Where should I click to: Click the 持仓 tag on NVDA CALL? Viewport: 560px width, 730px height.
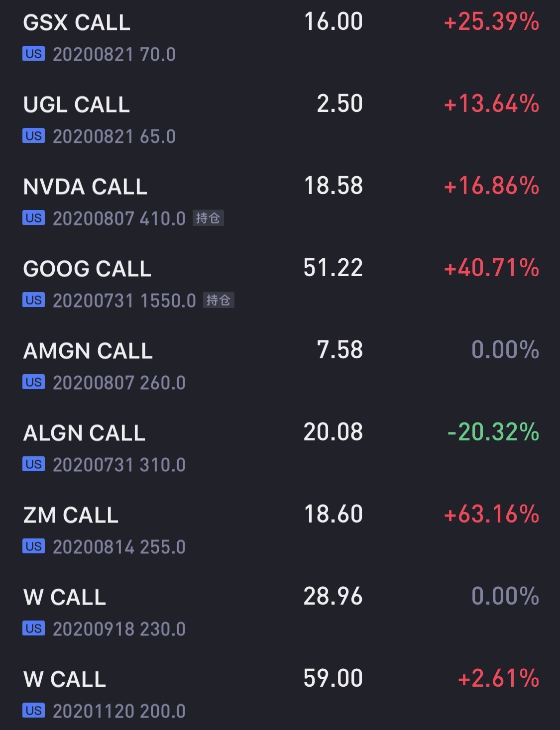click(208, 218)
